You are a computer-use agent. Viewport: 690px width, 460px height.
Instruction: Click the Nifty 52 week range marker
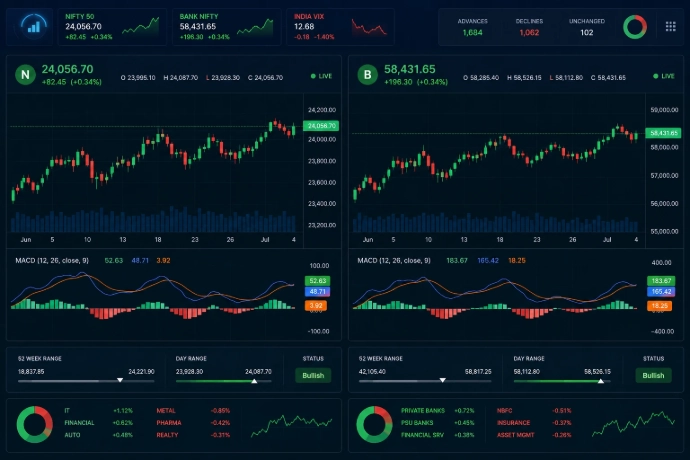[120, 380]
